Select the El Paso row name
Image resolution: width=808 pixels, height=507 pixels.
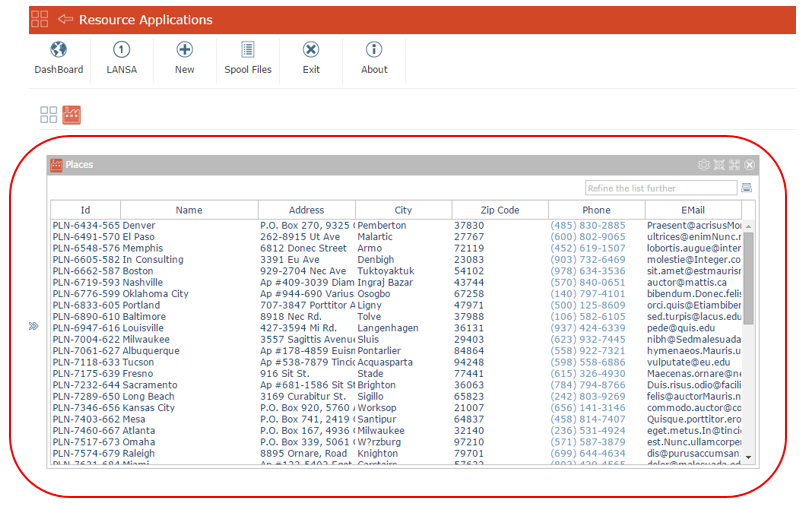[139, 236]
